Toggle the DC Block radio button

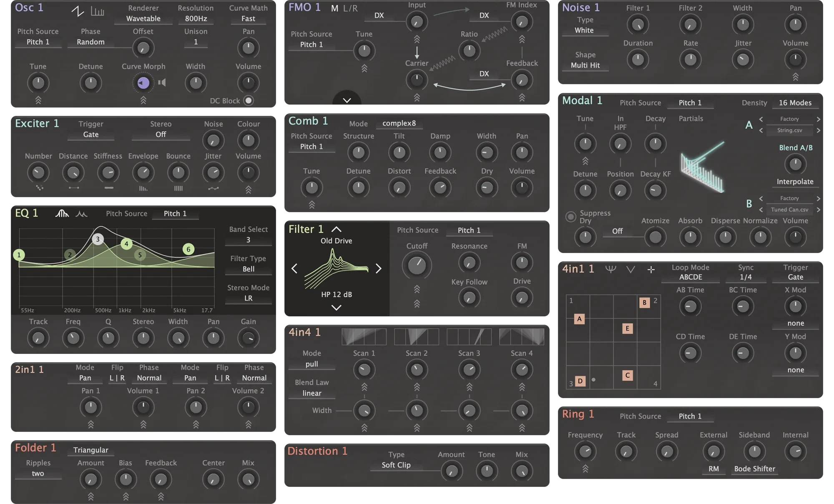pos(249,100)
